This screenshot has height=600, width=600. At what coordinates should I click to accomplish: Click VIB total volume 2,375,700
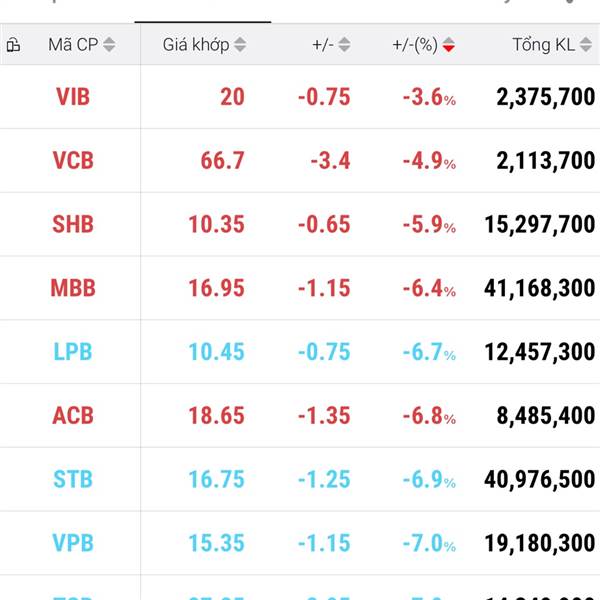pos(546,96)
